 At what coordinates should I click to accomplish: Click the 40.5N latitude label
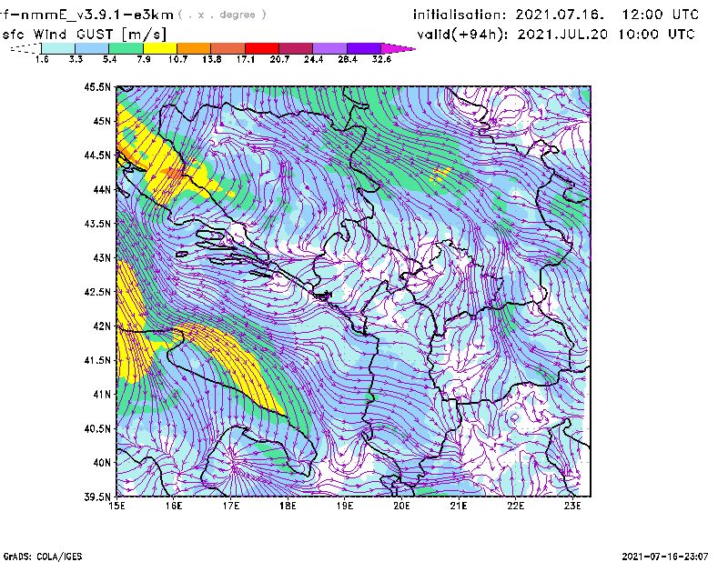coord(97,428)
